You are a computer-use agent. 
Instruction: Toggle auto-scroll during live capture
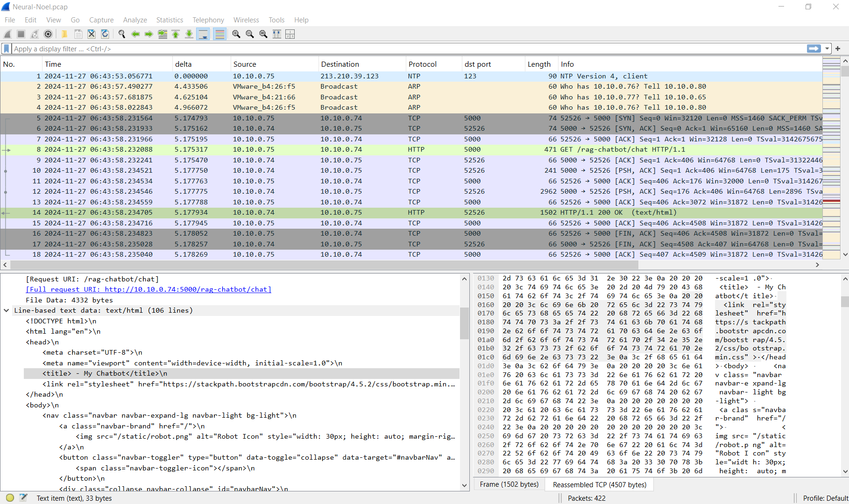[x=203, y=34]
